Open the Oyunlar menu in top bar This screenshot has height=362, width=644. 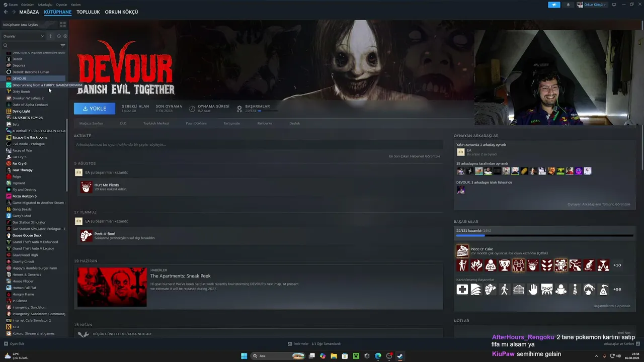61,5
